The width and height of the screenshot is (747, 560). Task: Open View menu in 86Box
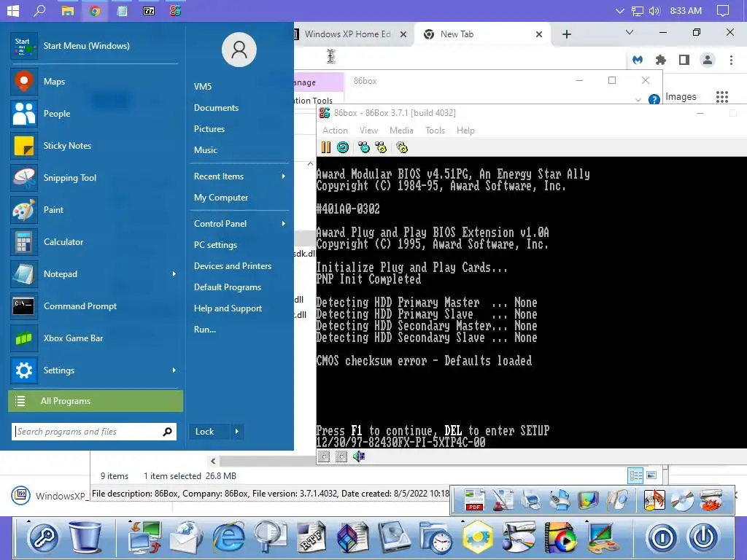[368, 131]
